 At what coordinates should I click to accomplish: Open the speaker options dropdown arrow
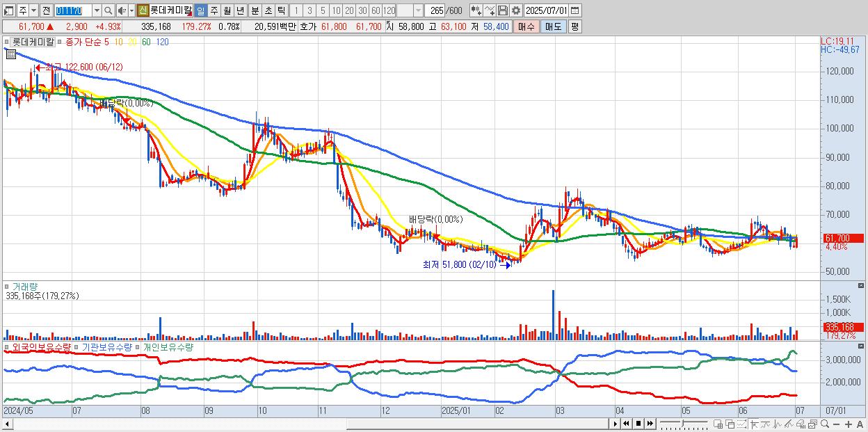(131, 10)
